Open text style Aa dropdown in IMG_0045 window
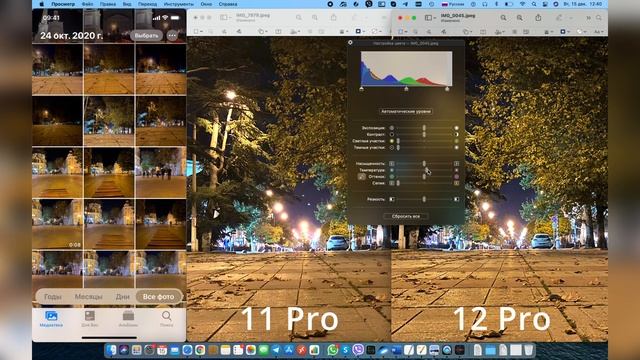 pos(598,31)
